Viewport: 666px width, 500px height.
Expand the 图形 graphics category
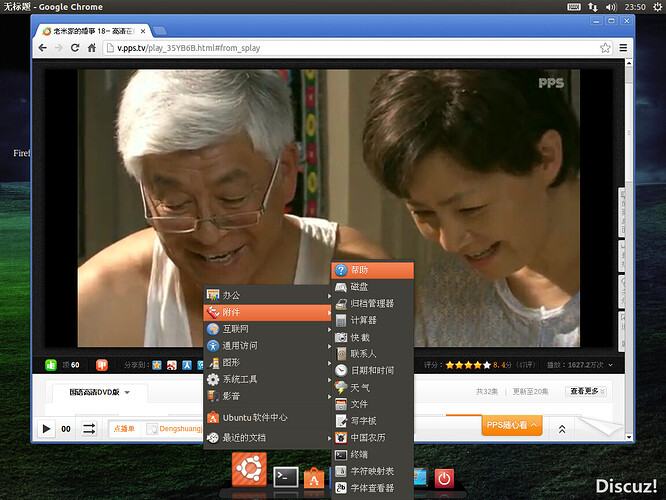[268, 362]
